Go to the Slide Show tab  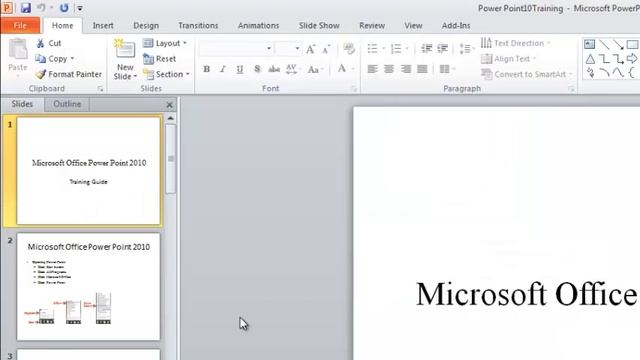click(319, 25)
